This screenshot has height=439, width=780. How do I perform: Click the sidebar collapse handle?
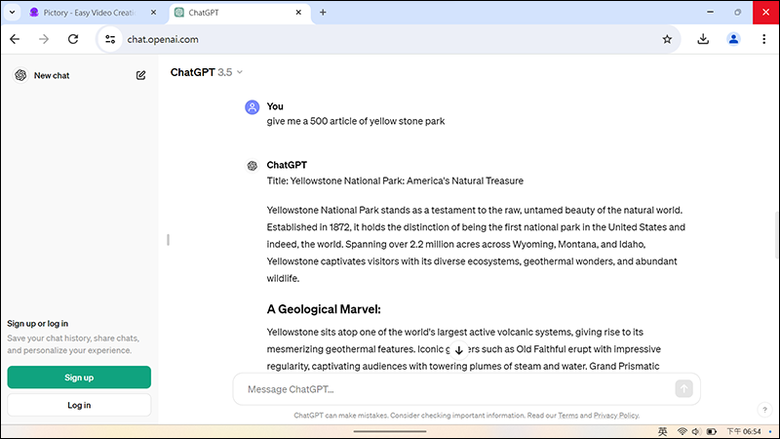[x=168, y=240]
